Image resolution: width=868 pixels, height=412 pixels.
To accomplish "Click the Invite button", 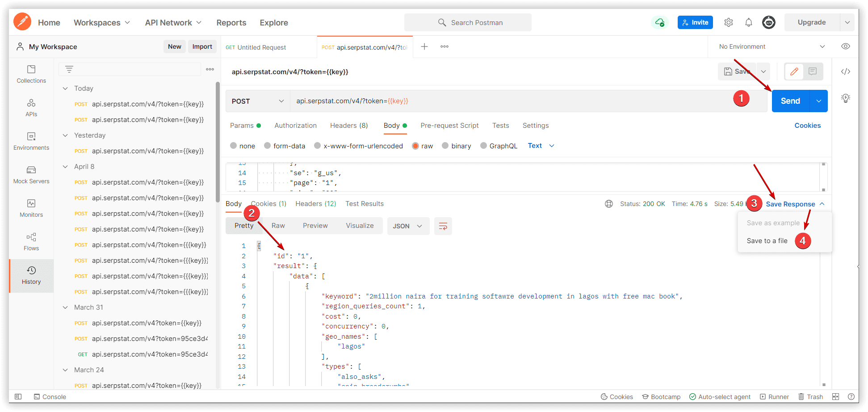I will coord(695,22).
